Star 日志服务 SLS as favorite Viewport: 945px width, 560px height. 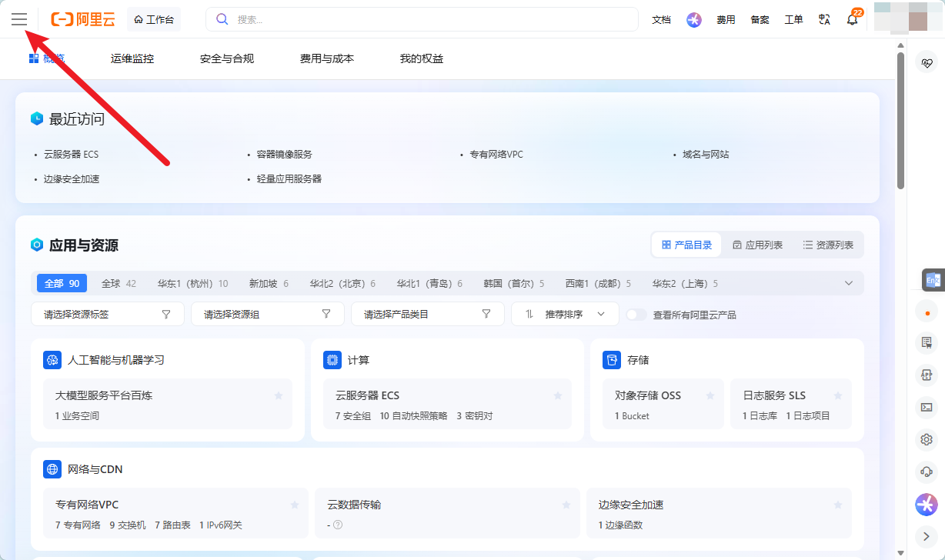point(838,395)
